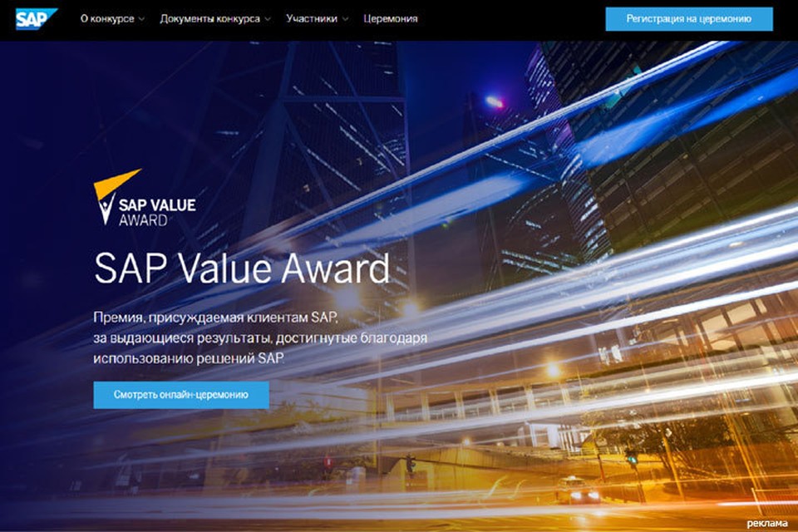Click the SAP Value Award emblem

[x=145, y=198]
